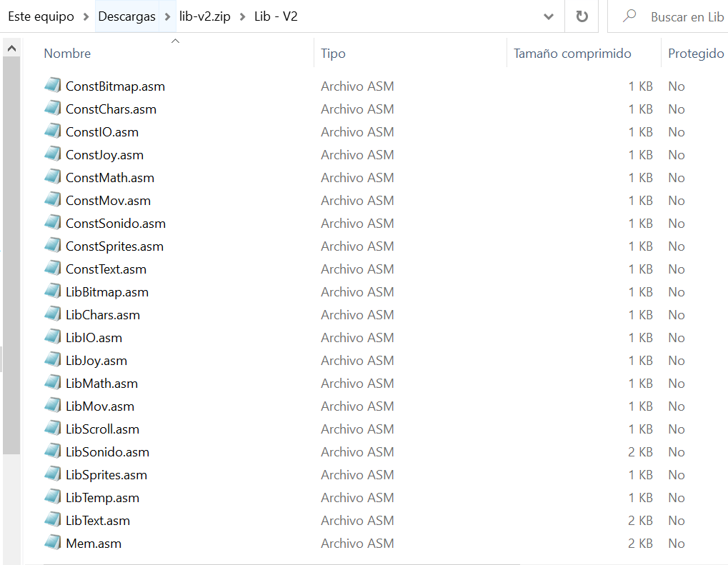Expand the chevron after Descargas breadcrumb

[x=168, y=16]
